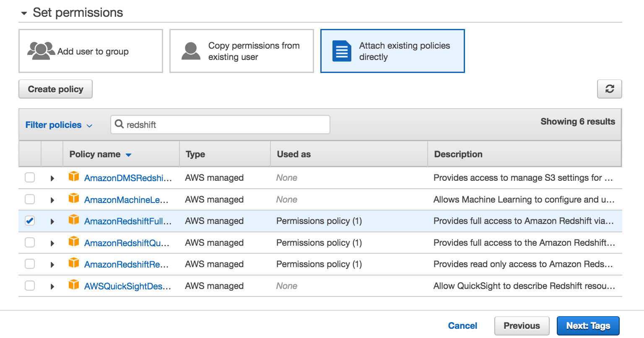Click the Cancel link
This screenshot has height=338, width=644.
click(462, 325)
